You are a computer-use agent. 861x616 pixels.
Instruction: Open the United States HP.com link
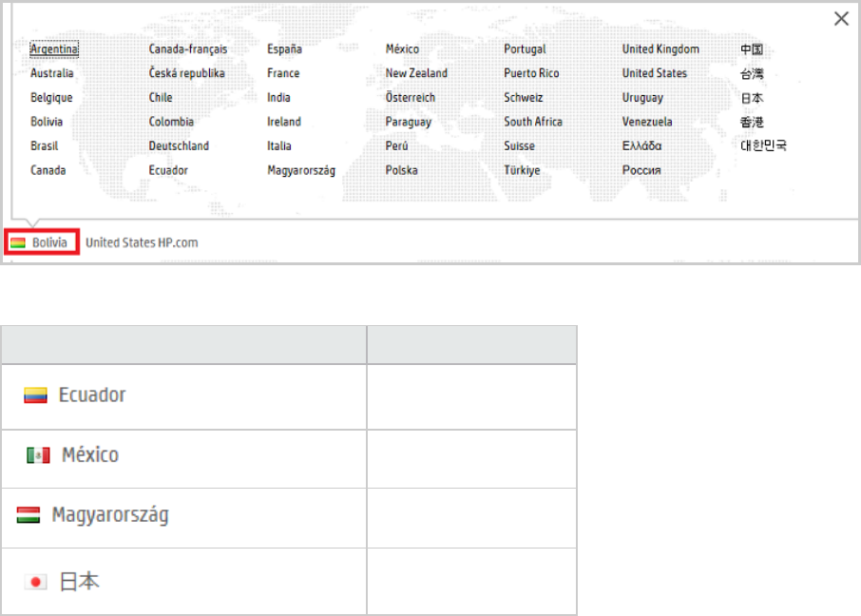point(142,242)
